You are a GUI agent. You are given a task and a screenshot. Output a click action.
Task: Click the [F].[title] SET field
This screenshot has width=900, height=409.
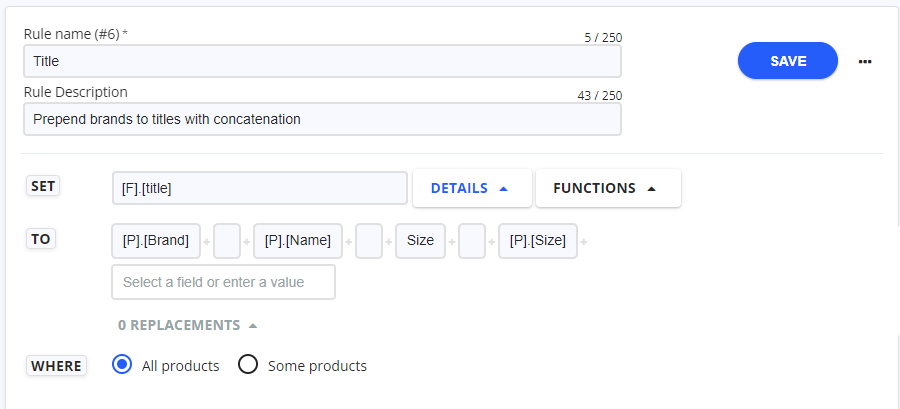pyautogui.click(x=259, y=188)
